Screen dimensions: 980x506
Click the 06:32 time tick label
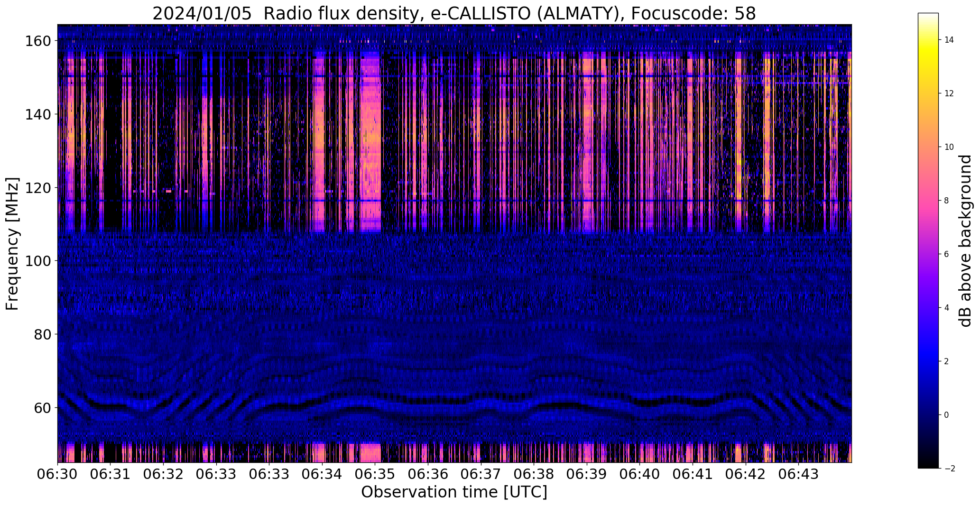pos(164,475)
